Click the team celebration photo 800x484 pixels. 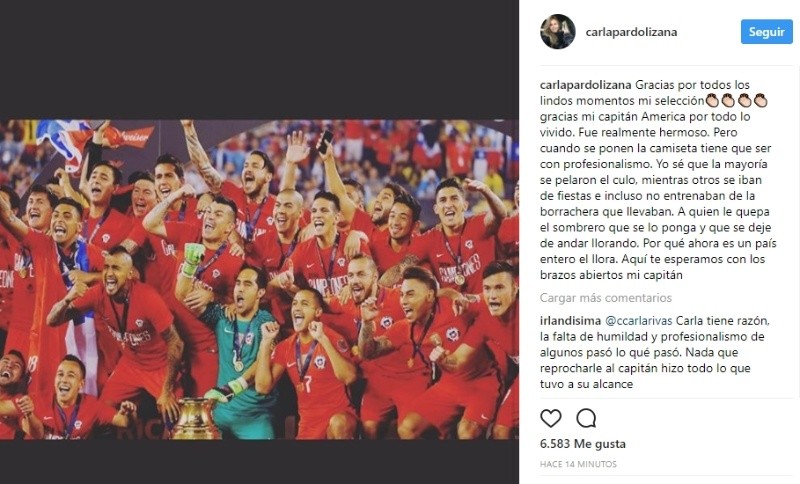[x=259, y=279]
